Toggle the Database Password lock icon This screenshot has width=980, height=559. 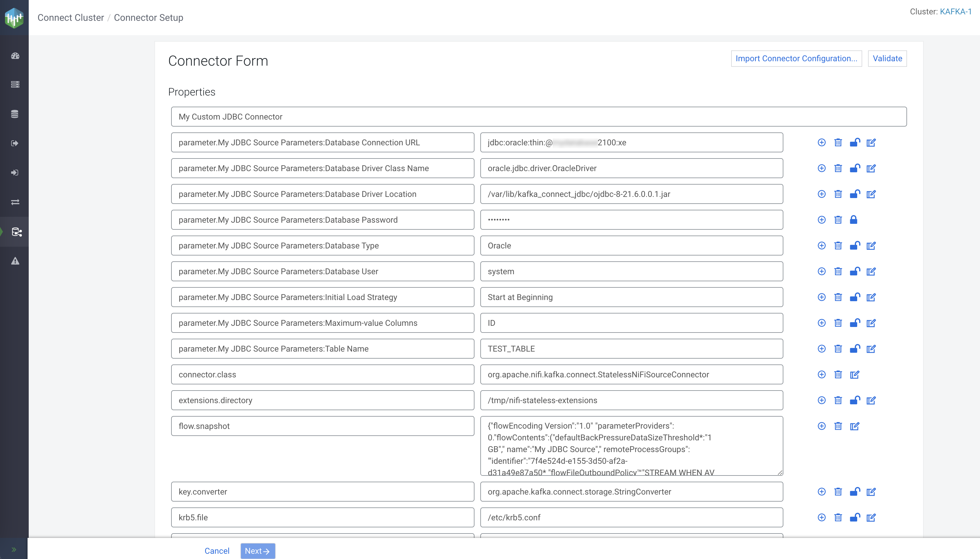coord(853,220)
